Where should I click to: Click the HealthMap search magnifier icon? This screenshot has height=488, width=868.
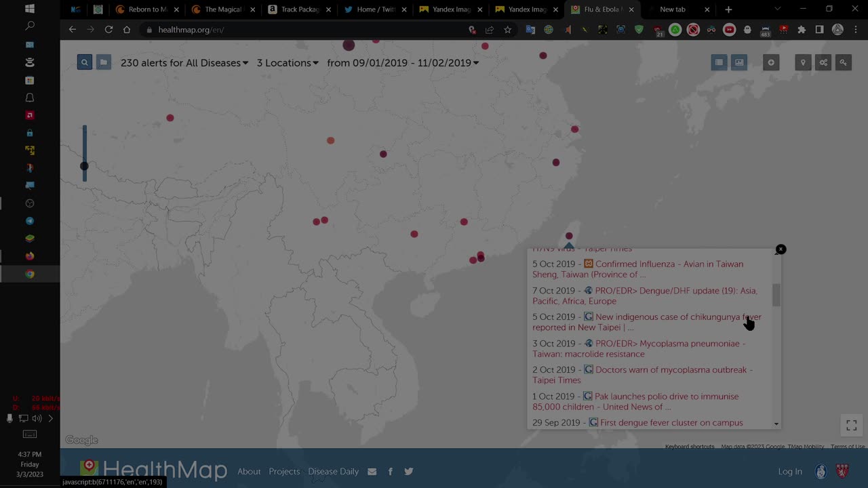point(85,62)
